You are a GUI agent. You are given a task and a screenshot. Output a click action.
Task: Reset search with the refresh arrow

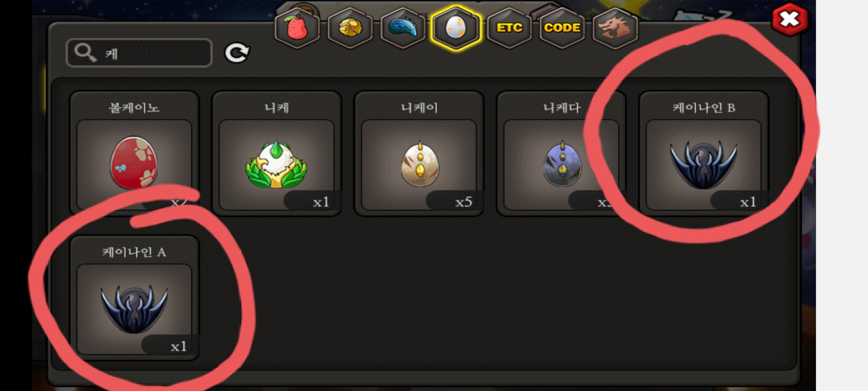coord(237,53)
